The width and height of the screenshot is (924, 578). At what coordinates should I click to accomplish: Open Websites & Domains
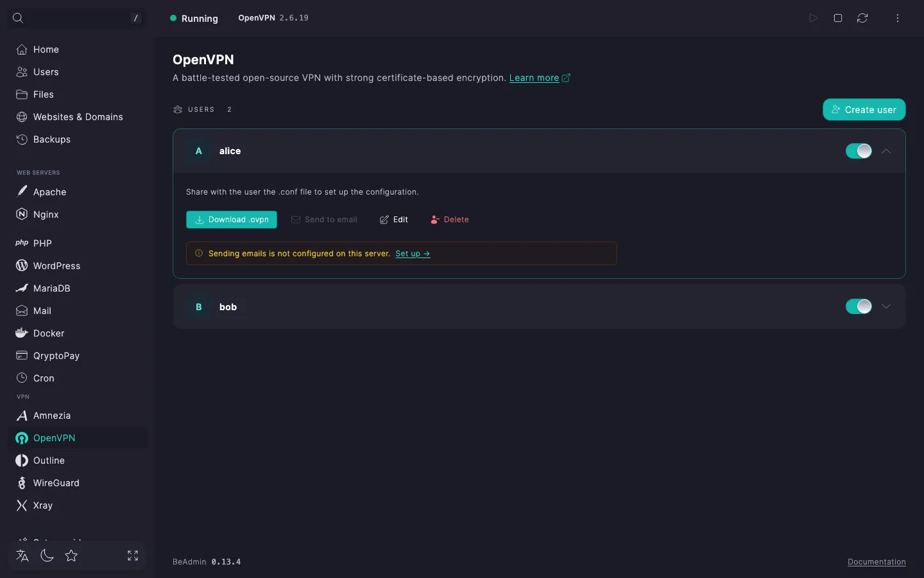click(x=77, y=117)
